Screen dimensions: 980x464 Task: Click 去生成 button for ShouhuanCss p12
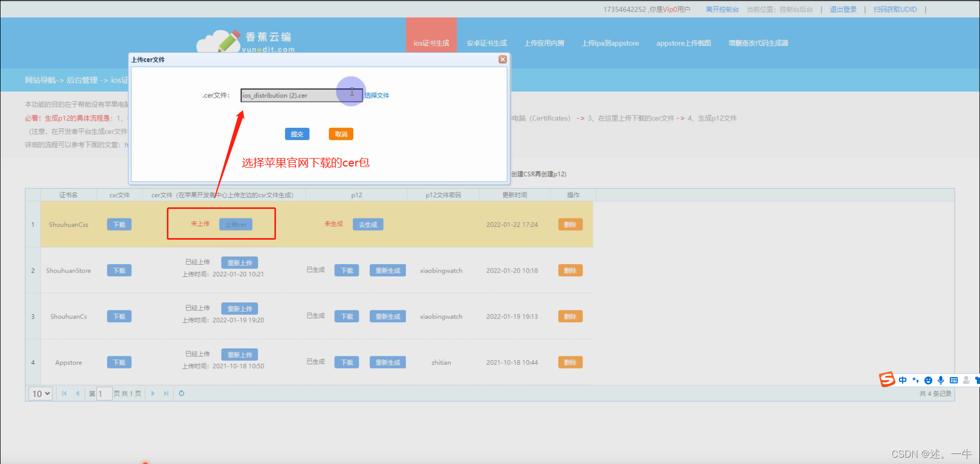tap(368, 224)
